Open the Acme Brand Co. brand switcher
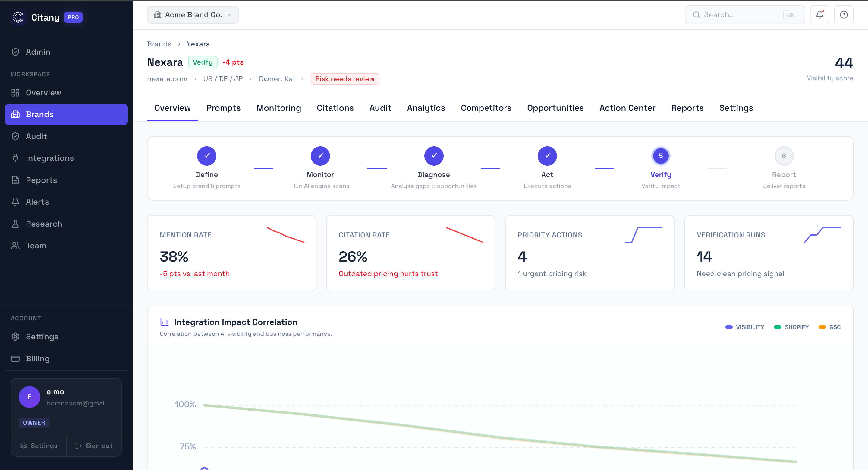The height and width of the screenshot is (470, 868). point(193,14)
